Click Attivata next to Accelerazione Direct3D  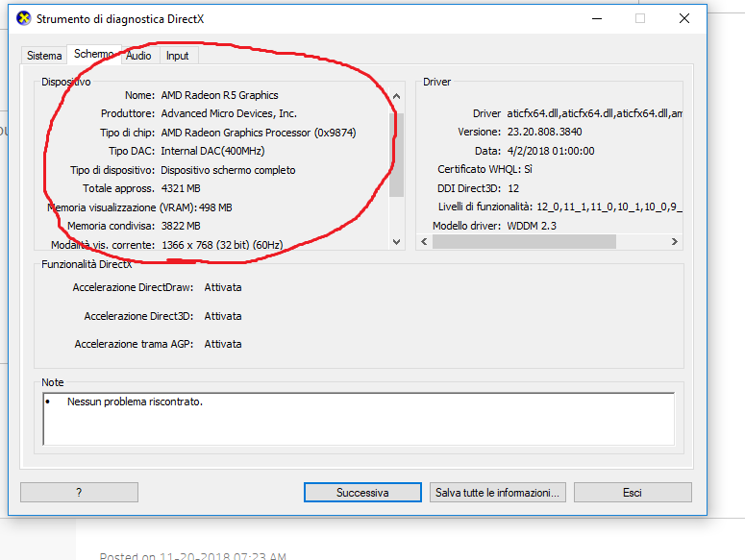(223, 316)
